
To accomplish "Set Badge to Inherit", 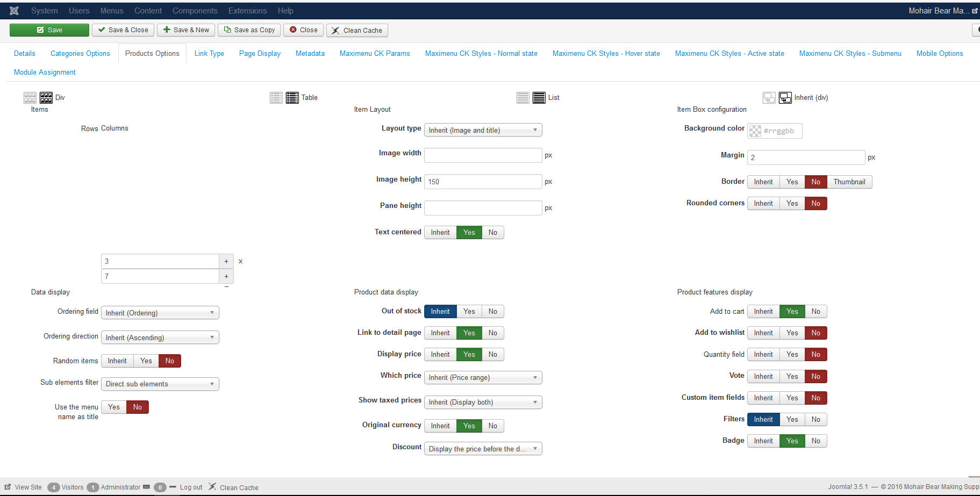I will click(763, 441).
